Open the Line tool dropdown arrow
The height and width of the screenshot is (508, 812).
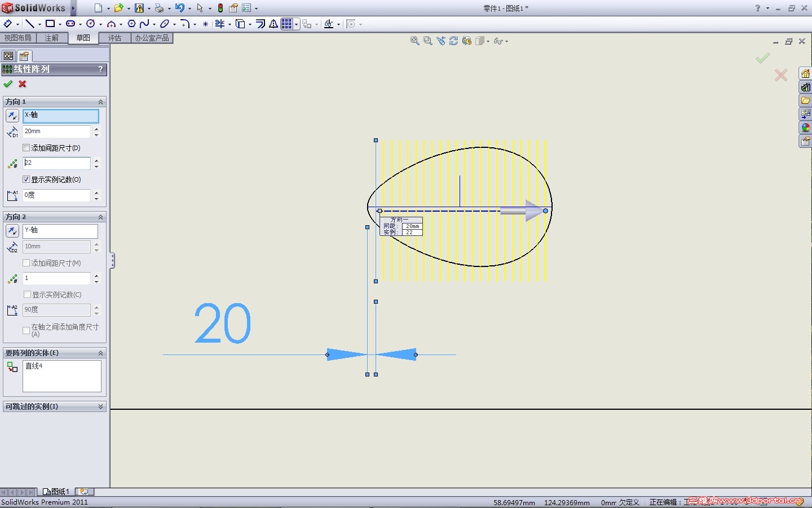pos(39,24)
